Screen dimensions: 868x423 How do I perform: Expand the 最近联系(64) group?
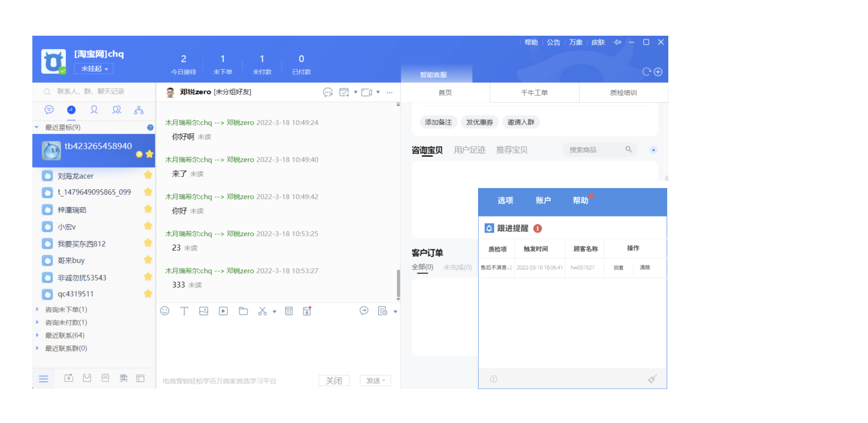[37, 335]
